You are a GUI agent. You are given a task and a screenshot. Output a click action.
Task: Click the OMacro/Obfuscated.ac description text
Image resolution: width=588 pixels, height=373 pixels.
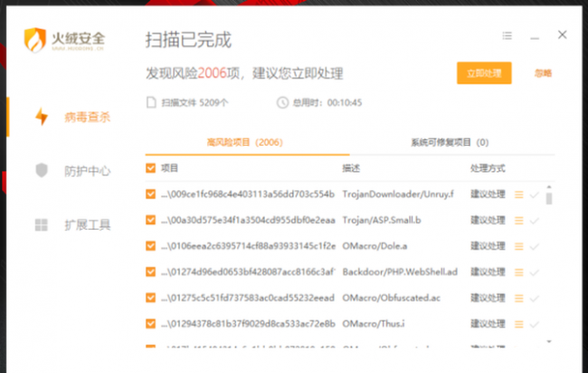click(391, 298)
